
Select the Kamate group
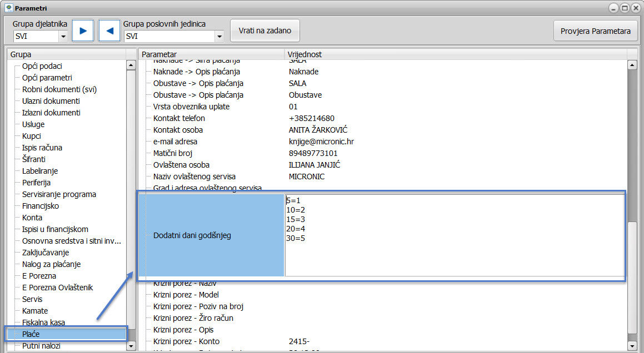click(x=35, y=311)
